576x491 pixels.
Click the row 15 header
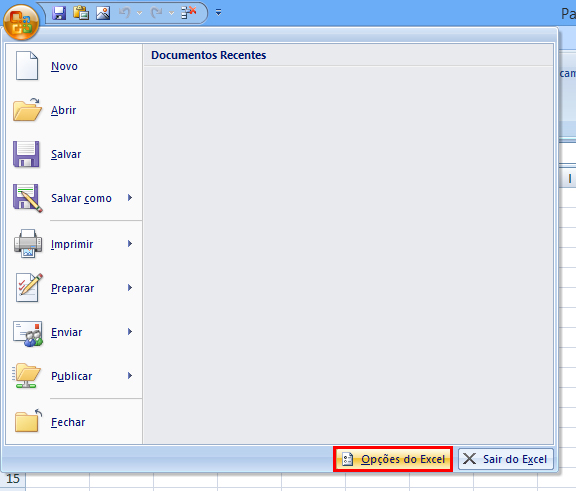tap(13, 479)
